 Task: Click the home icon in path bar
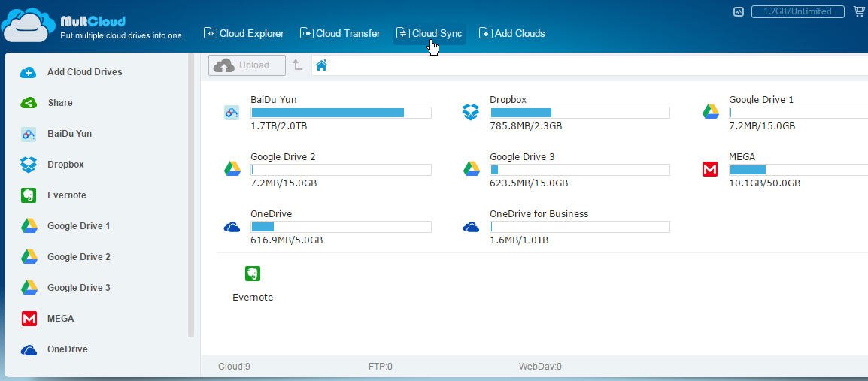click(x=322, y=65)
